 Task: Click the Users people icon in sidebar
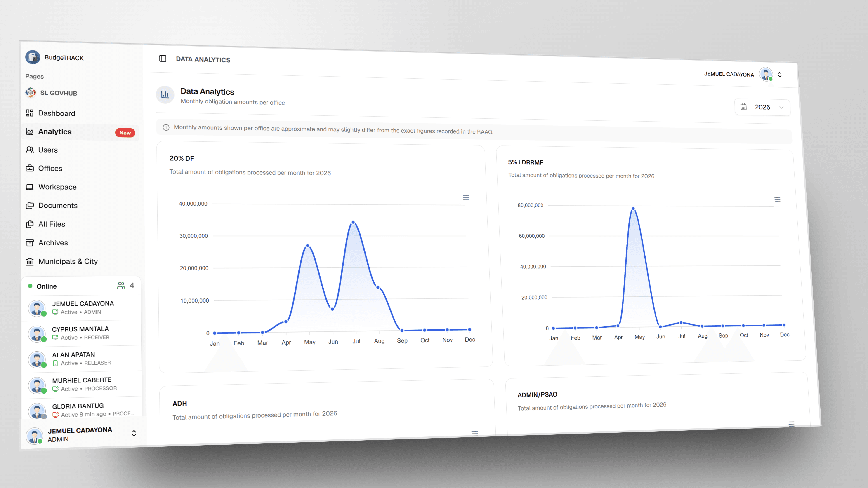click(30, 150)
